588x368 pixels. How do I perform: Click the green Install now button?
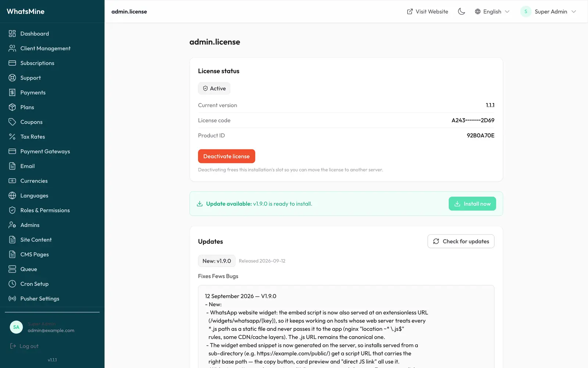click(x=472, y=204)
